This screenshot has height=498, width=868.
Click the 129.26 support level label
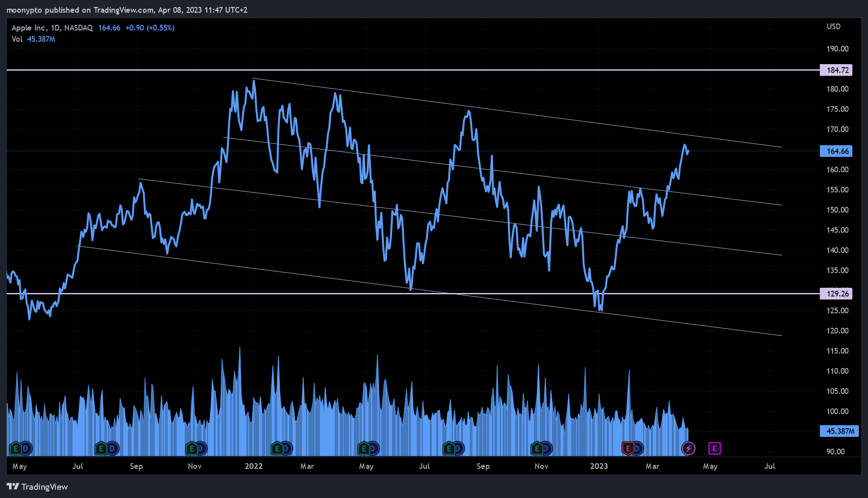836,294
